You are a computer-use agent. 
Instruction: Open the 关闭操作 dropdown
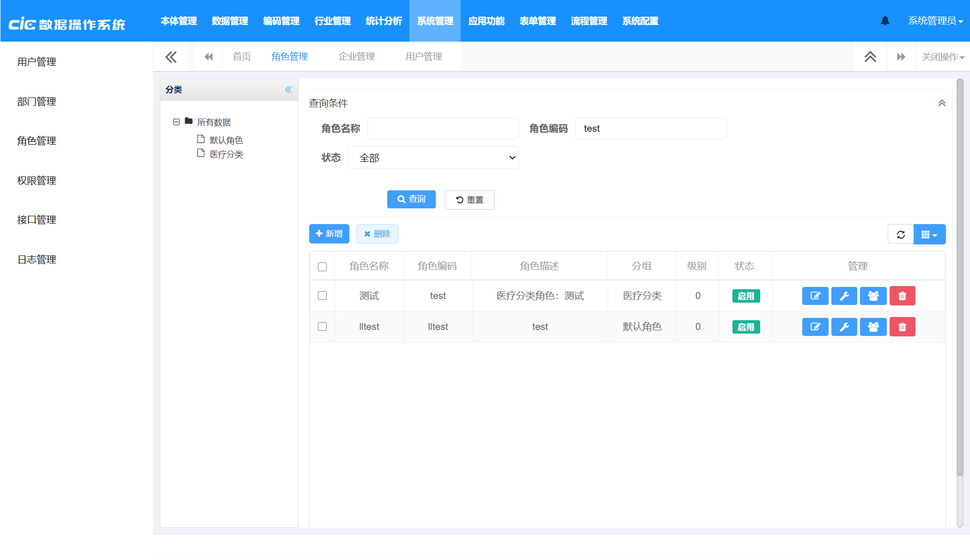tap(942, 57)
